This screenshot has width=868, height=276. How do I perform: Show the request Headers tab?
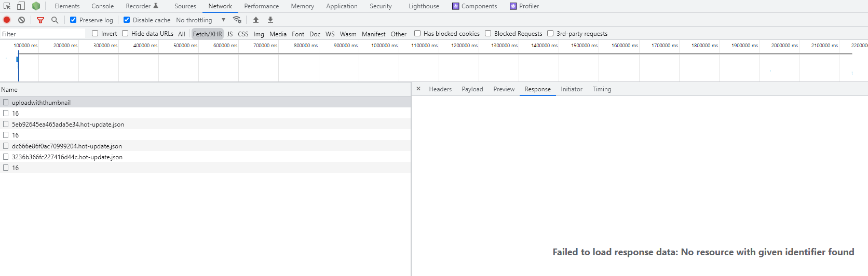[x=440, y=89]
